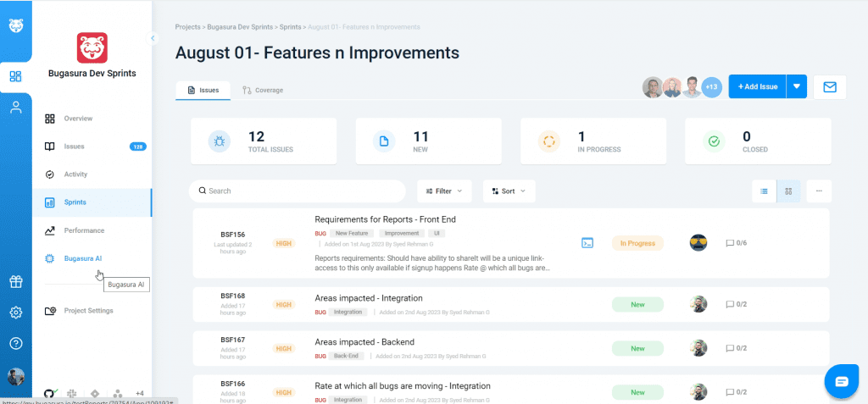The width and height of the screenshot is (868, 404).
Task: Open the 0/2 comments on BSF168
Action: tap(737, 304)
